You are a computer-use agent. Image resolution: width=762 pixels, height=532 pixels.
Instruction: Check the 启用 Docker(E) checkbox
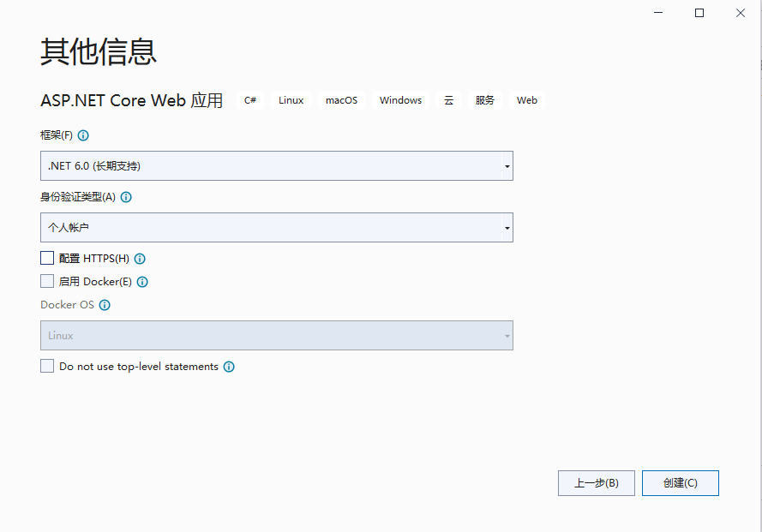(x=47, y=281)
